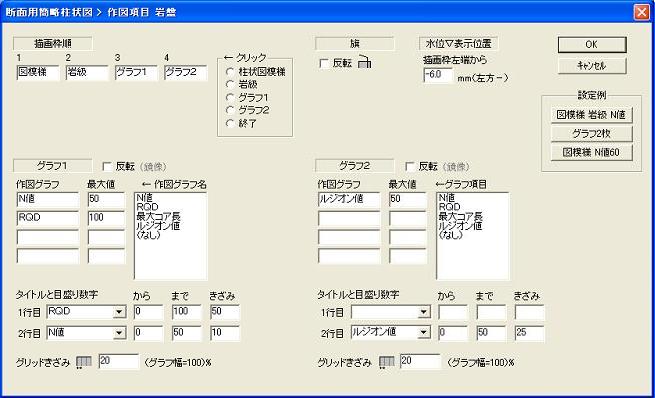This screenshot has height=398, width=655.
Task: Click drawing frame 2 field 岩級
Action: coord(87,72)
